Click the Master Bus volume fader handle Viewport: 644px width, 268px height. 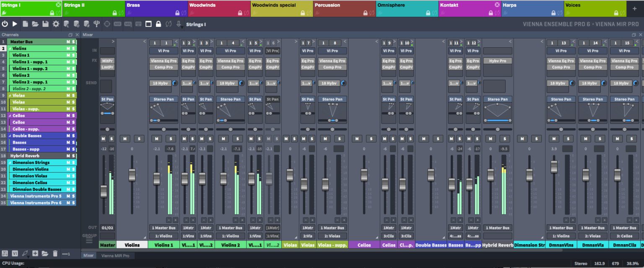click(104, 191)
